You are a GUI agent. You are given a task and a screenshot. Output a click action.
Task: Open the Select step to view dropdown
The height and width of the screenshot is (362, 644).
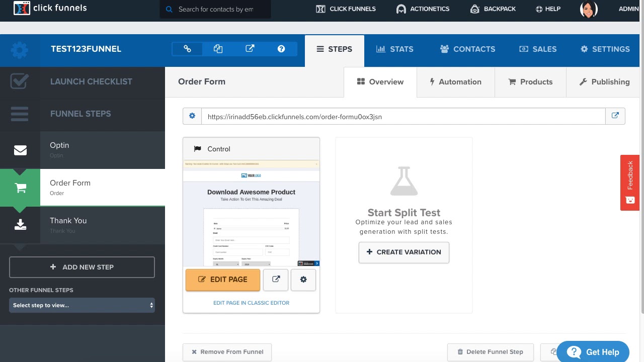tap(82, 305)
